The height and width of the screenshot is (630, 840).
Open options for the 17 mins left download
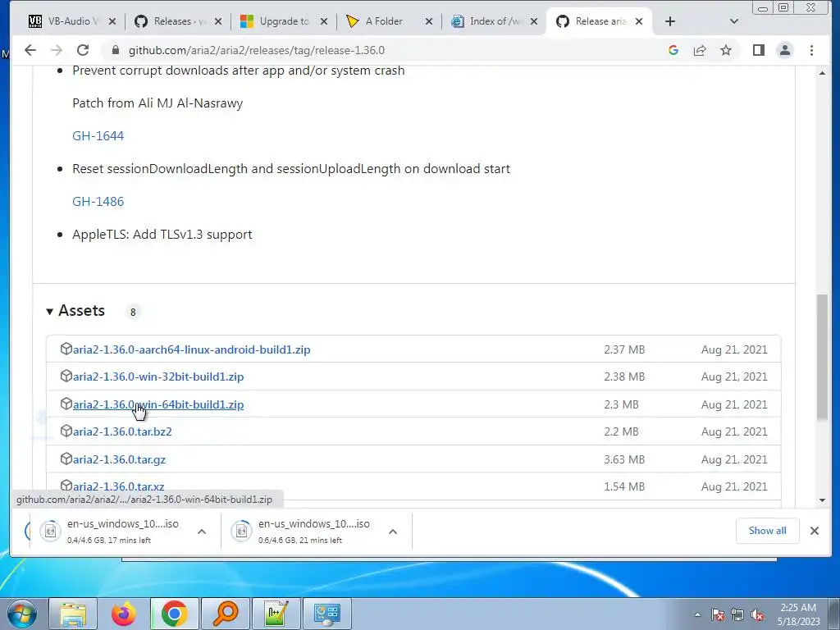202,532
